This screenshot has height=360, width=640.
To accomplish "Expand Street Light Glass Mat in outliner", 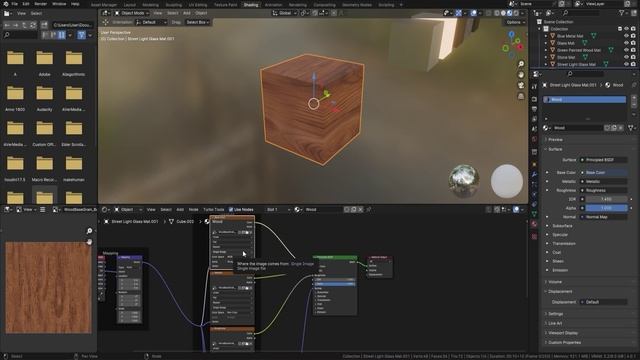I will click(546, 64).
